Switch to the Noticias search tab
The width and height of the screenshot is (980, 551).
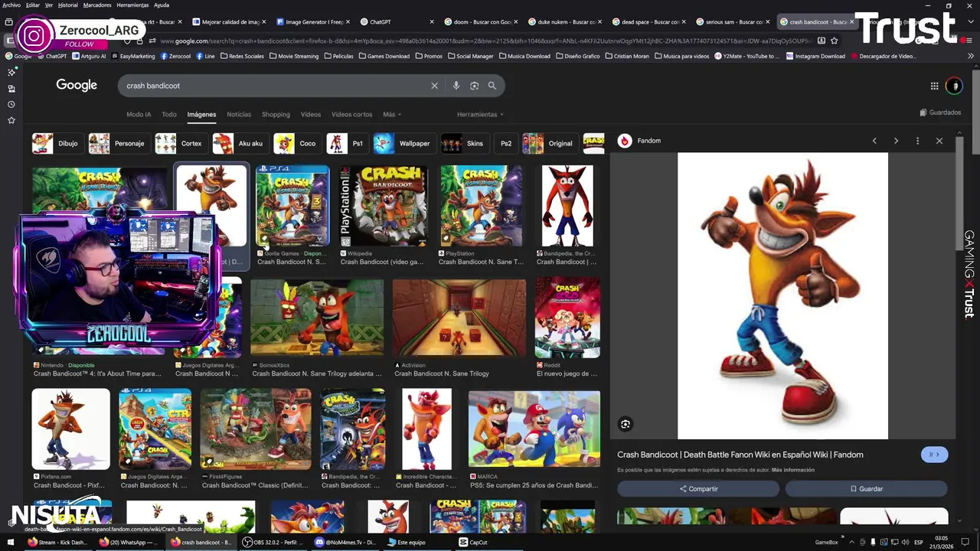[239, 114]
